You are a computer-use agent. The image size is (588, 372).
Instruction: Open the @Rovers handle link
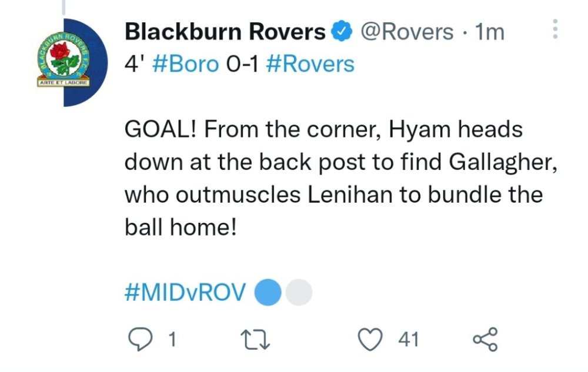406,32
